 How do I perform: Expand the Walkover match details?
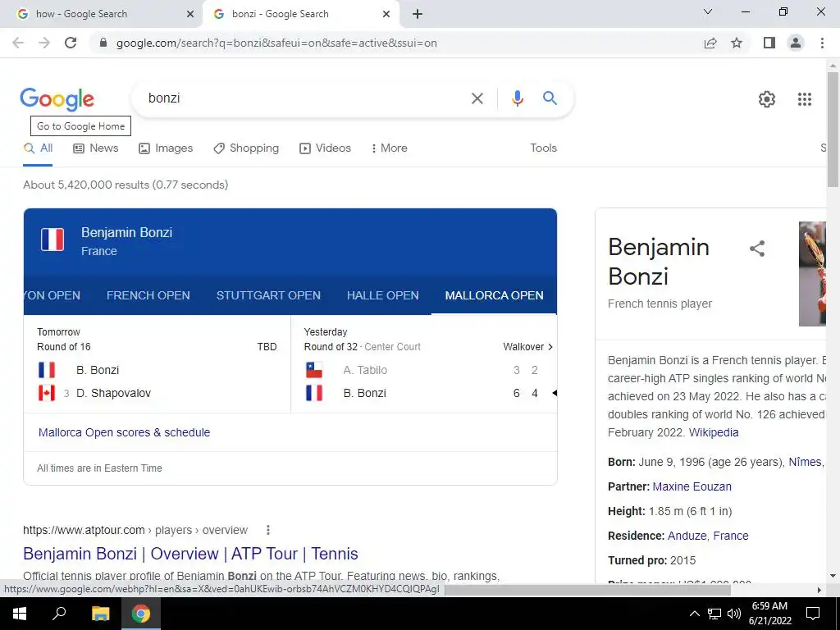527,347
